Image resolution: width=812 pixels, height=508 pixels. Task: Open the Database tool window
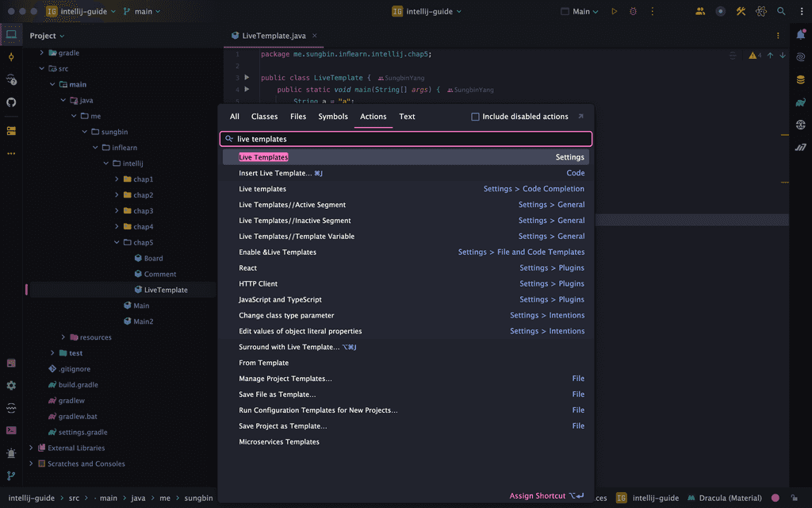(801, 80)
